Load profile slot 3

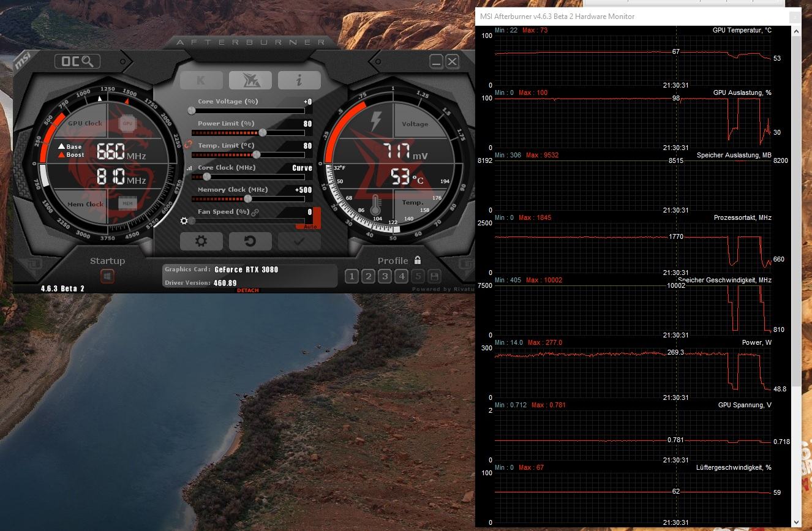tap(385, 276)
